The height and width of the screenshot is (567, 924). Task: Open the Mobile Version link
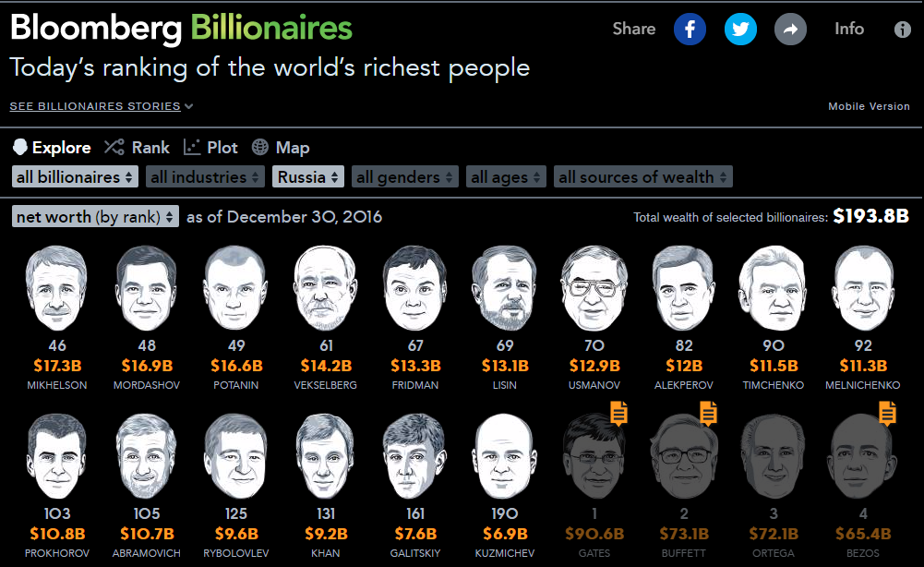[x=869, y=107]
